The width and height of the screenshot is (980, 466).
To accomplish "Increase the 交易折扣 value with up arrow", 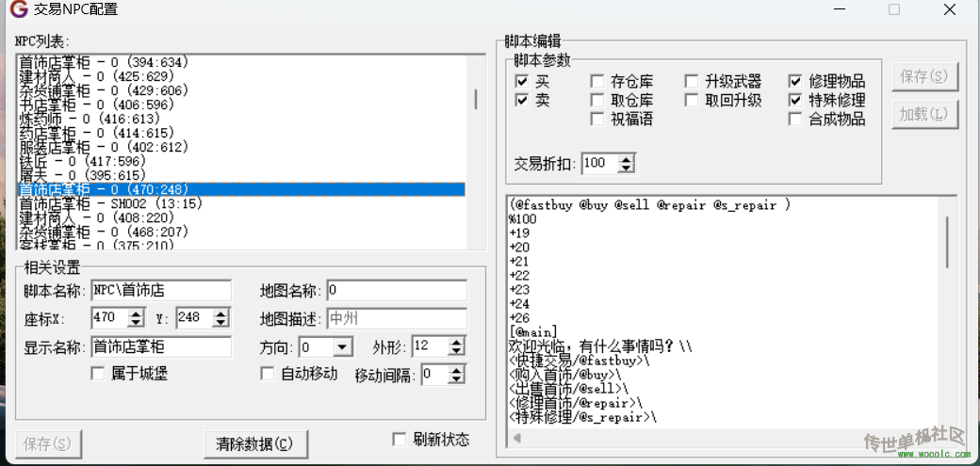I will click(626, 159).
